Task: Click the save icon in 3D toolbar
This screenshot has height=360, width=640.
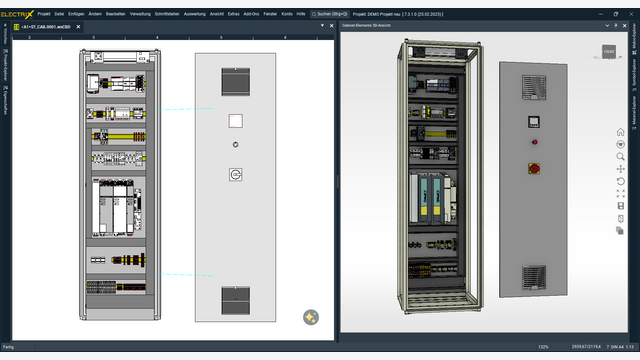Action: coord(620,206)
